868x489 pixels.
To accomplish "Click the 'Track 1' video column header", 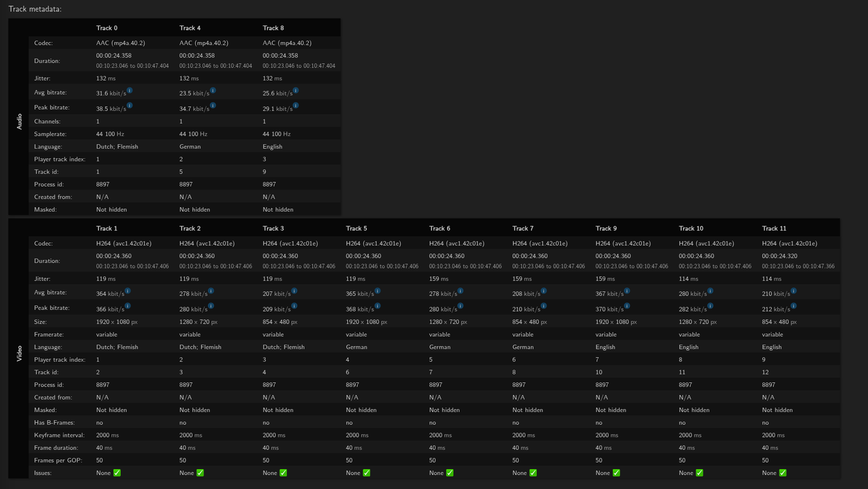I will 107,229.
